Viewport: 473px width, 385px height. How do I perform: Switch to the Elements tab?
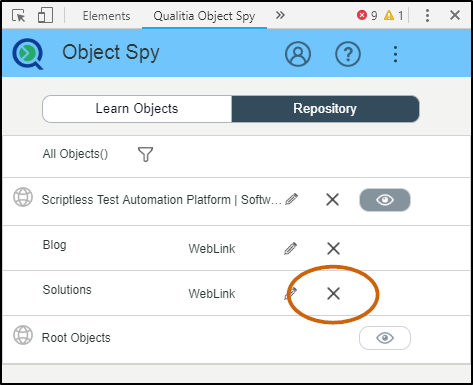click(106, 16)
